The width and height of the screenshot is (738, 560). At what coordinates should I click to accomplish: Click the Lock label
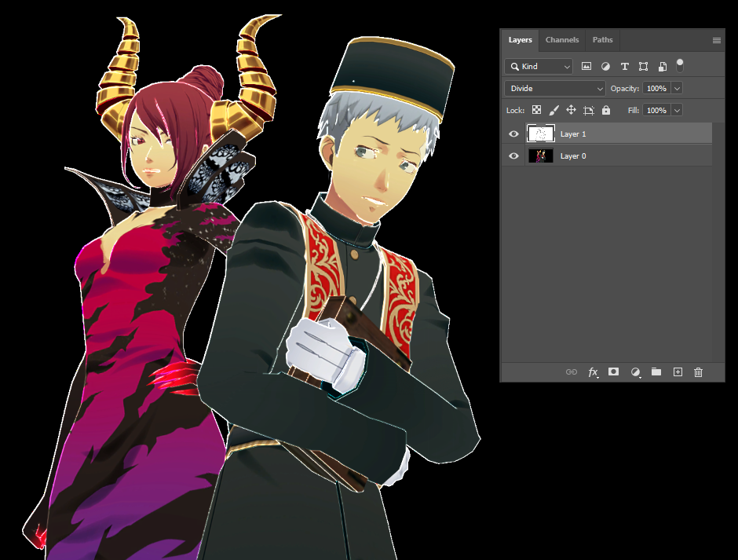515,110
